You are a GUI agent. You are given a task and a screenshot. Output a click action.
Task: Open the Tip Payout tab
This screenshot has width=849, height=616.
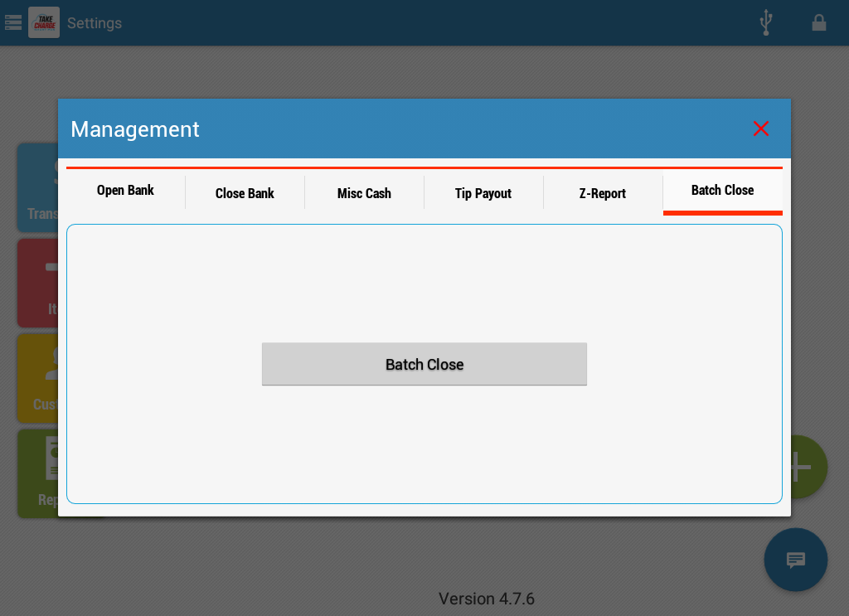(x=483, y=193)
